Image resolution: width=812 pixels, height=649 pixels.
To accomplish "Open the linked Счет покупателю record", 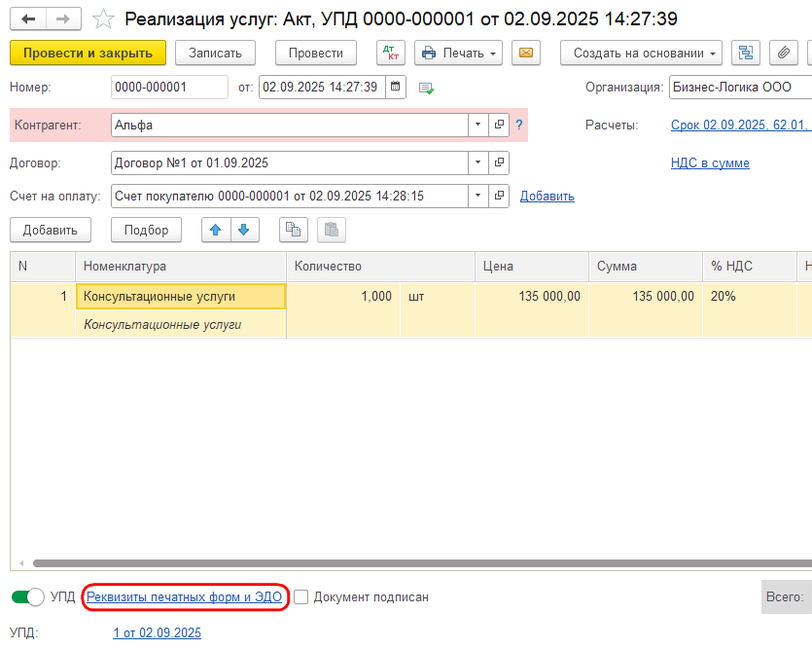I will [499, 196].
